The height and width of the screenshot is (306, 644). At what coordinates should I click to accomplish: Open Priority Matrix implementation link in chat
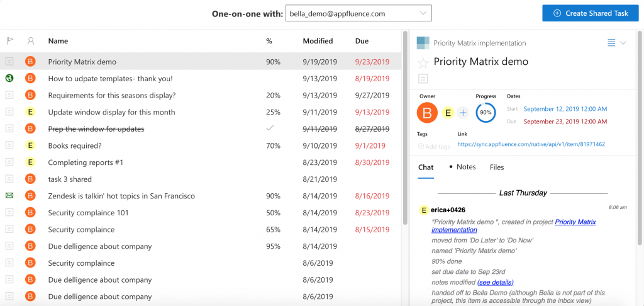point(514,226)
